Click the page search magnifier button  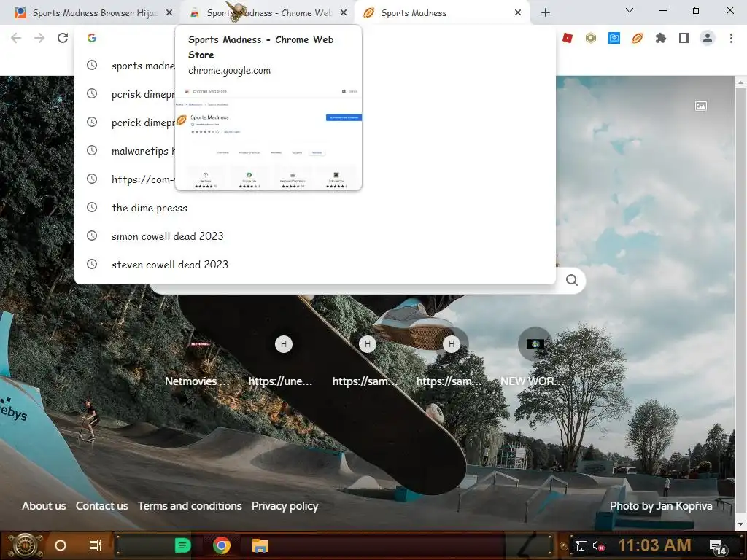[x=572, y=280]
